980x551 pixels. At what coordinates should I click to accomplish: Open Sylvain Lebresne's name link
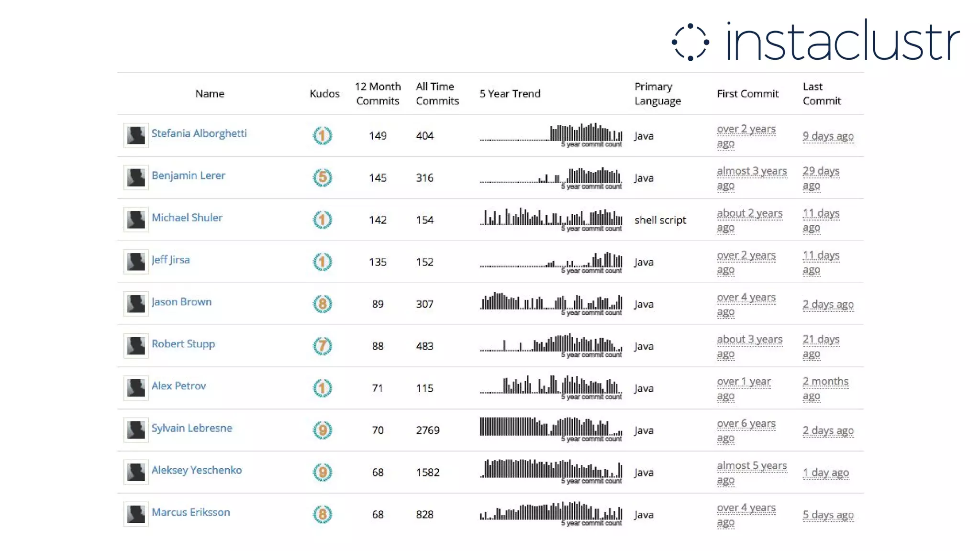(191, 428)
